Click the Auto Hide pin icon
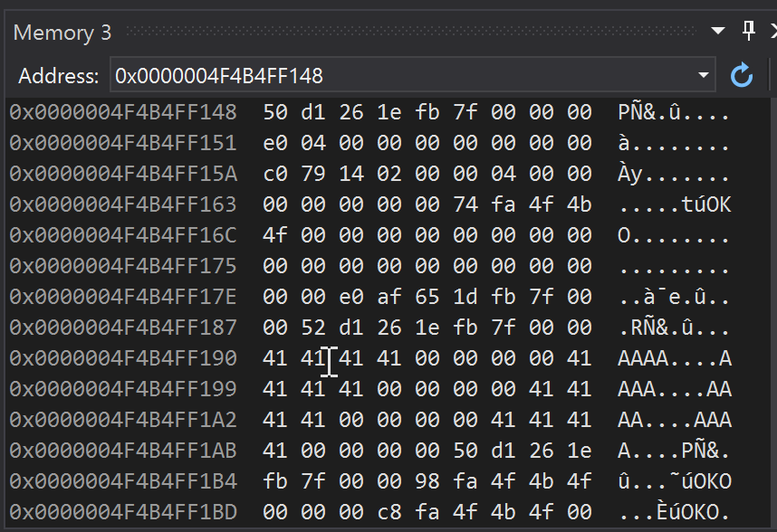Screen dimensions: 777x532 point(749,32)
